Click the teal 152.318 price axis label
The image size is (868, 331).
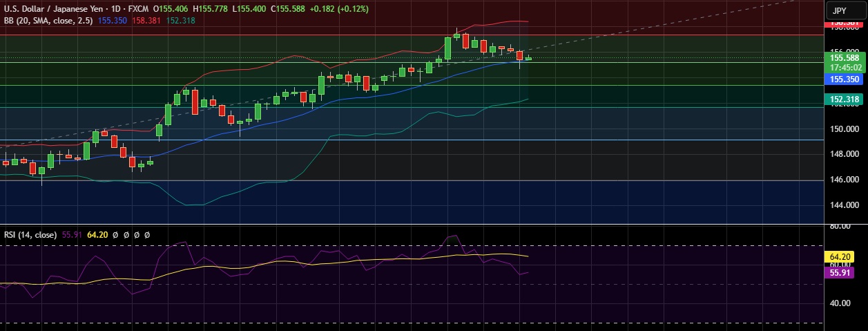(844, 100)
